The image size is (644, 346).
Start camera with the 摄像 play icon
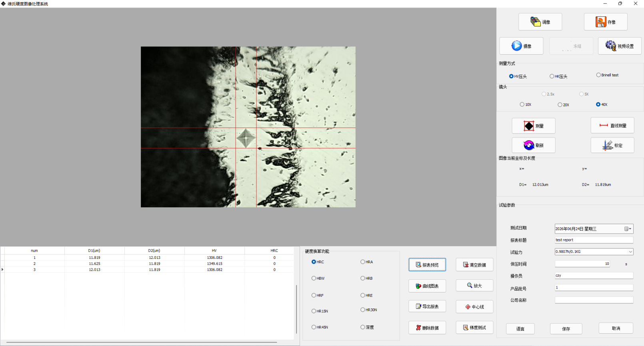tap(517, 46)
